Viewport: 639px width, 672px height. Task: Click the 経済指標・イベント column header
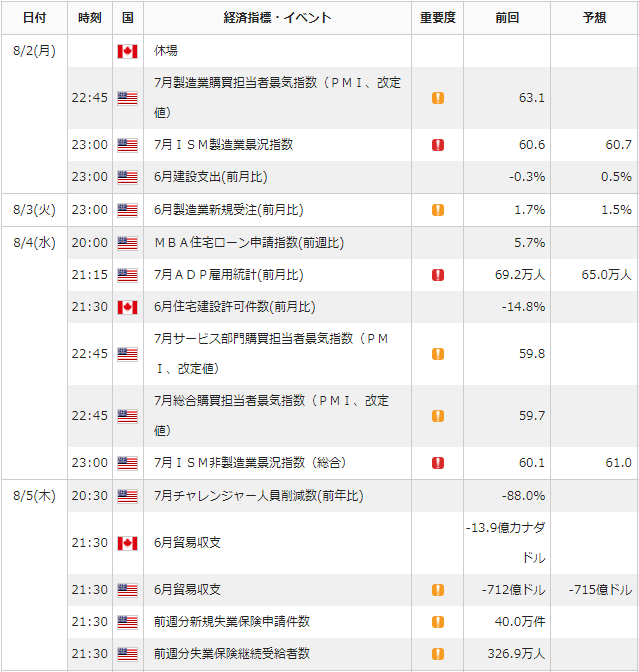click(277, 18)
